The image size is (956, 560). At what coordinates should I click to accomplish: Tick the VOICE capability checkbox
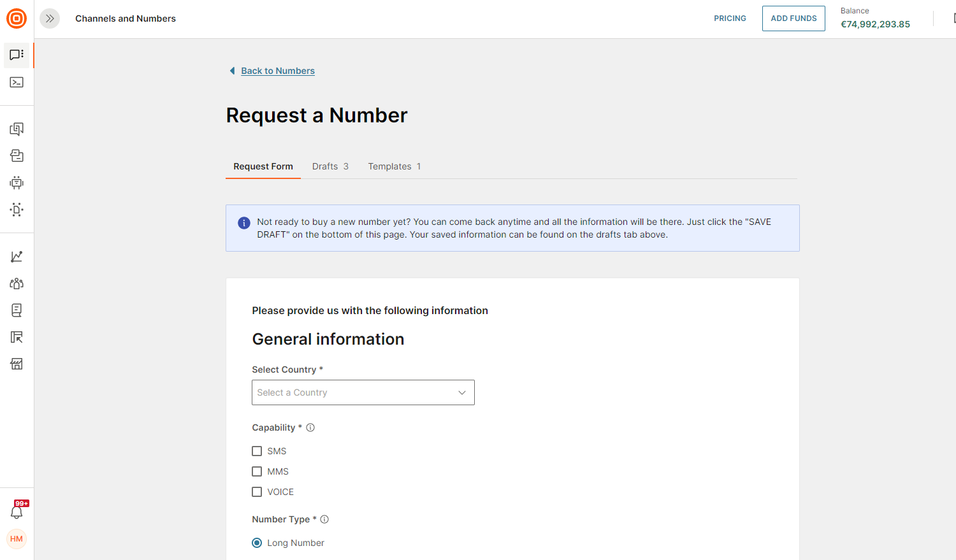click(x=257, y=492)
